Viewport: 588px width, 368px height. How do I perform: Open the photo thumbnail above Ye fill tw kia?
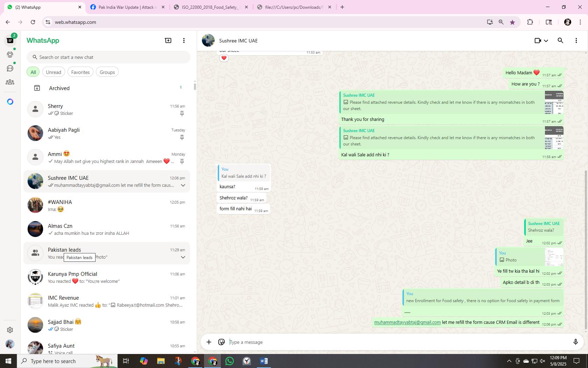554,257
